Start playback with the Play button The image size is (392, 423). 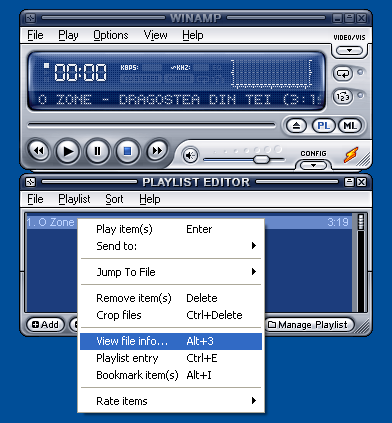[68, 151]
